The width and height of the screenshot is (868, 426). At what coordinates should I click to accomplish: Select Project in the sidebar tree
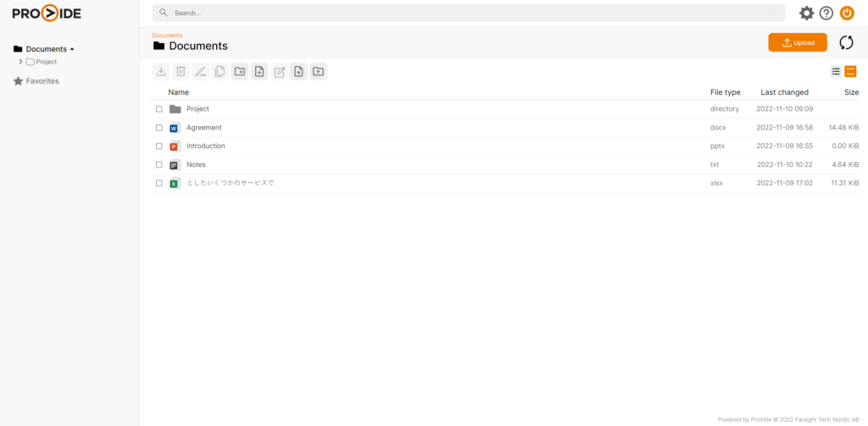click(47, 62)
